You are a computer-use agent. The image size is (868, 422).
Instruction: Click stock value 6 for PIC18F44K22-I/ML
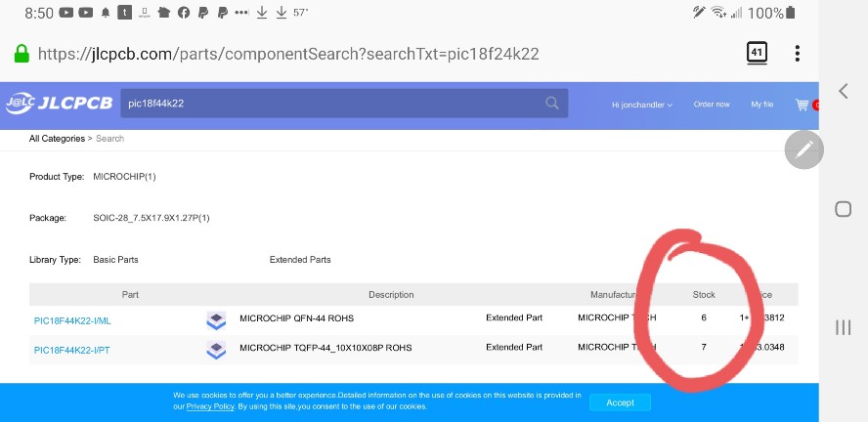click(x=704, y=318)
